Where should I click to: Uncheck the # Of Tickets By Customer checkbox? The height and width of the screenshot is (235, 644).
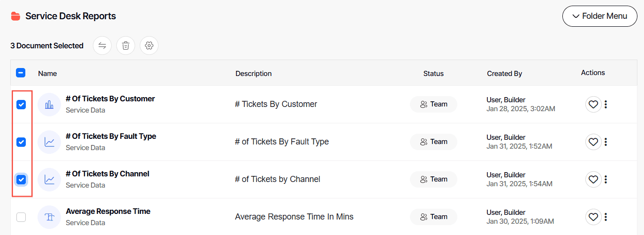[x=21, y=105]
